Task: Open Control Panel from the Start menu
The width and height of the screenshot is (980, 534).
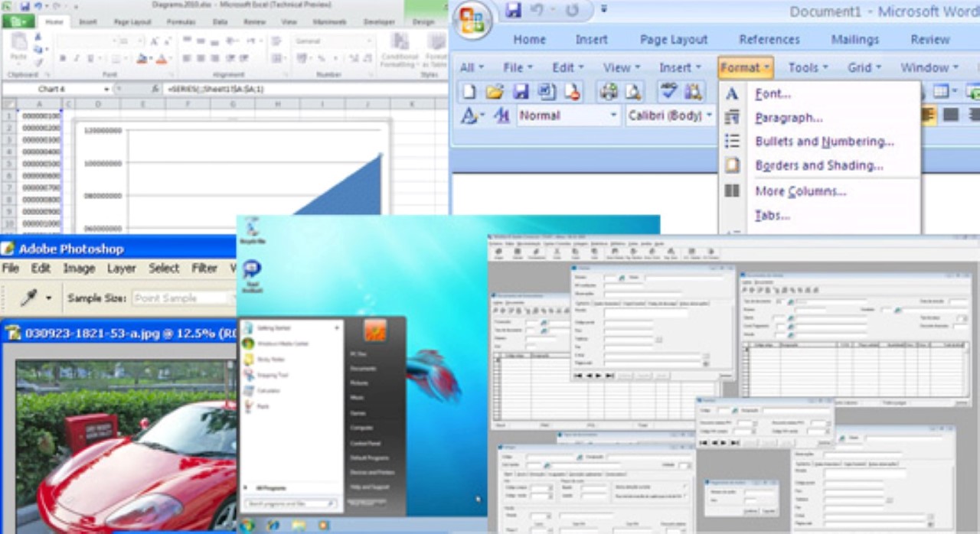Action: [x=365, y=443]
